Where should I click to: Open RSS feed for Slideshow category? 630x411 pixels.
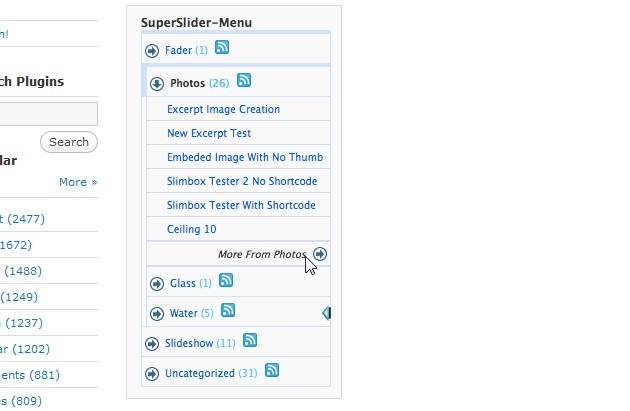coord(250,341)
